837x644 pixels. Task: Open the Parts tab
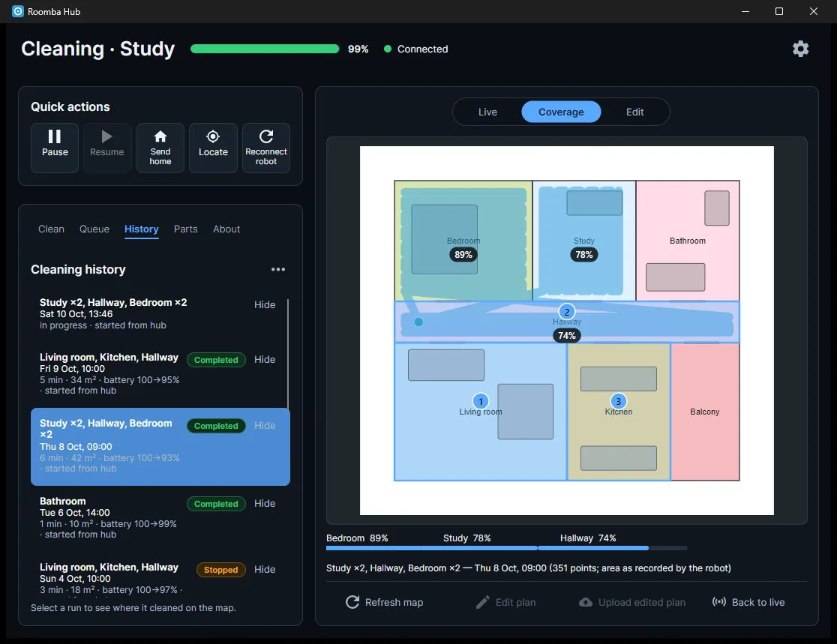(x=186, y=229)
